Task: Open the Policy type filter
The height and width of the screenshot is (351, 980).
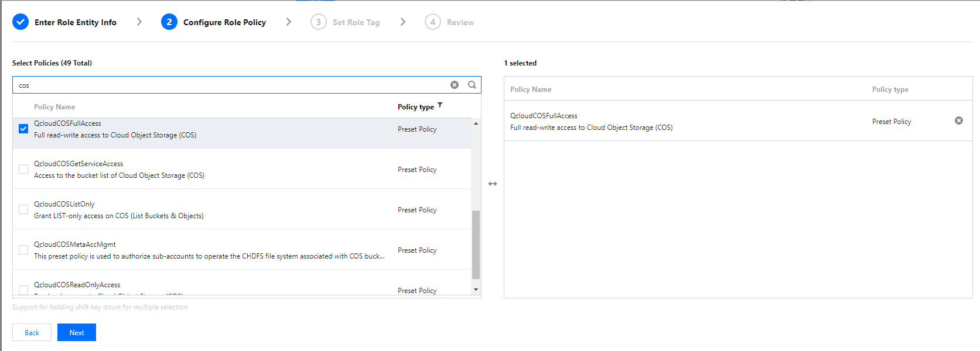Action: tap(440, 106)
